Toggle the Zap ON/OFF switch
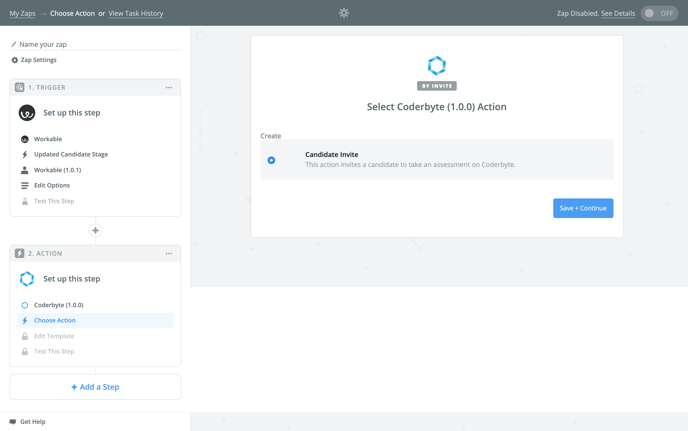688x431 pixels. (x=659, y=13)
